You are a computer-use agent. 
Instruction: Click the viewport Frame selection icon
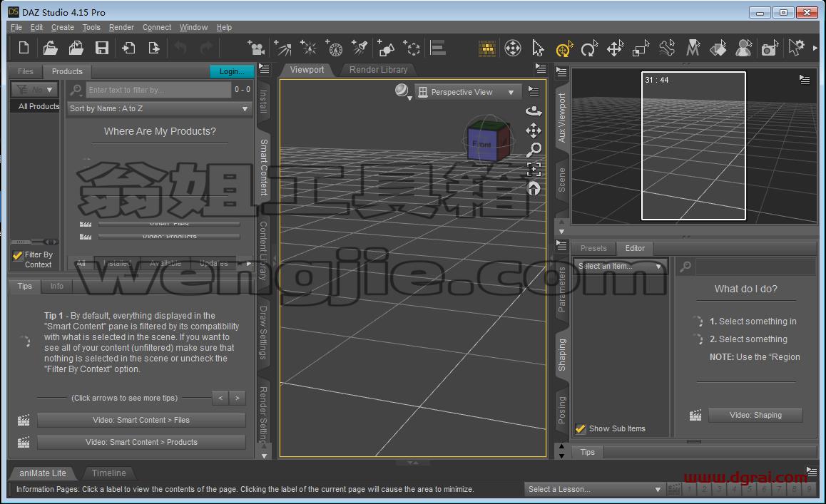[534, 169]
